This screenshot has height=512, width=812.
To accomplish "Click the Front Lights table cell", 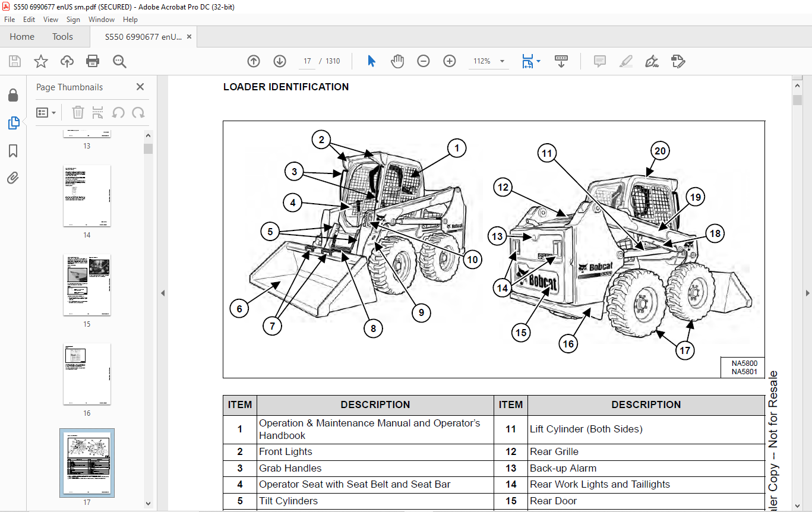I will click(x=375, y=451).
